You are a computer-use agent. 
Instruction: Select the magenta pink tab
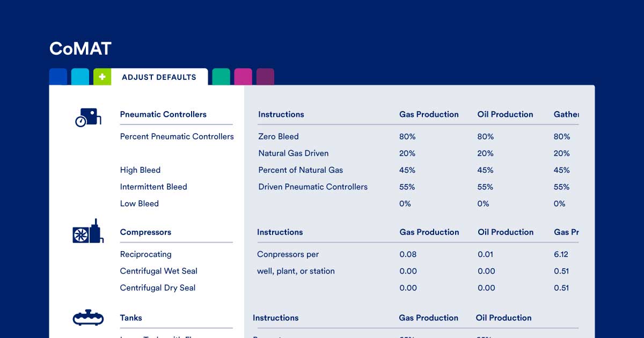click(x=243, y=77)
